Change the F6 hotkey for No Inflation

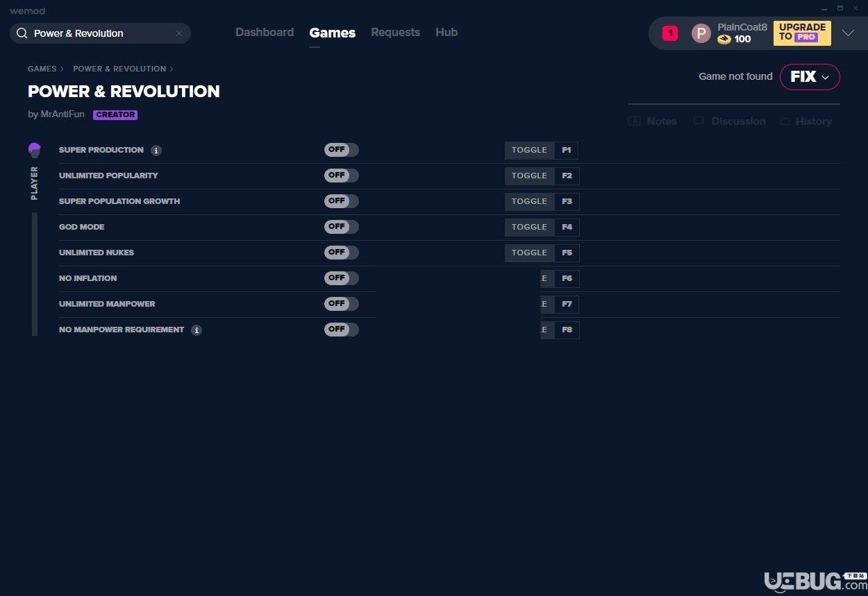tap(567, 278)
